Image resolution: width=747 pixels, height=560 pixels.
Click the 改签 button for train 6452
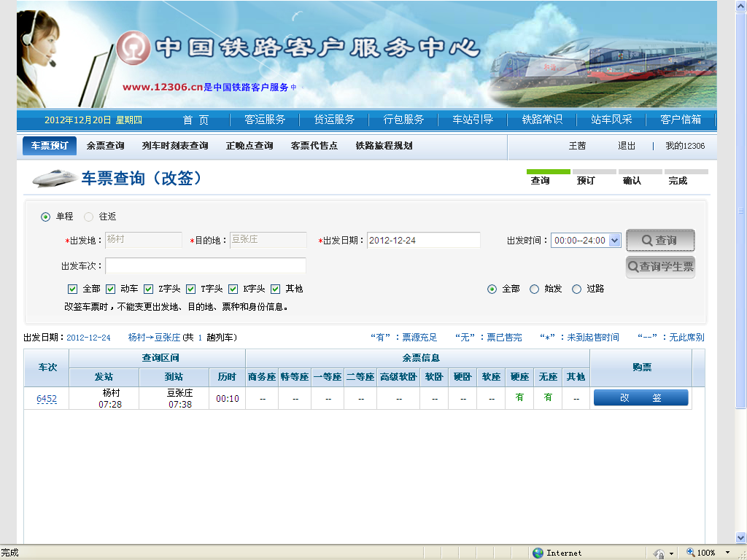click(640, 398)
